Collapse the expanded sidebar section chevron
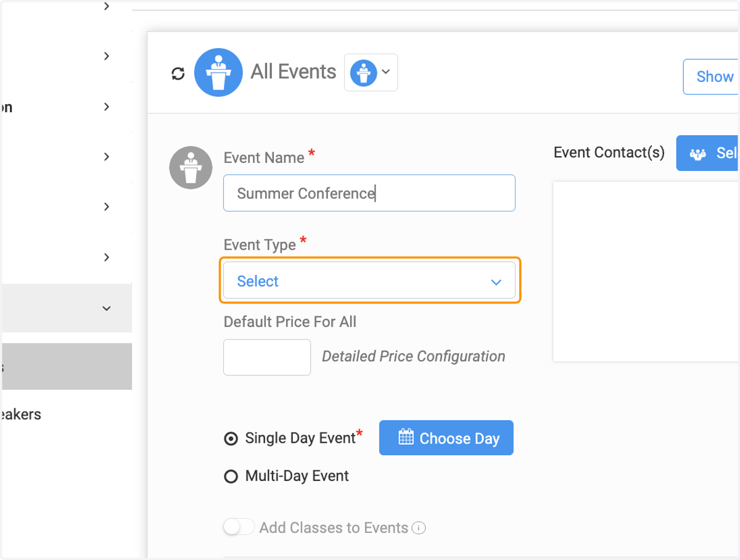The height and width of the screenshot is (560, 740). click(107, 308)
